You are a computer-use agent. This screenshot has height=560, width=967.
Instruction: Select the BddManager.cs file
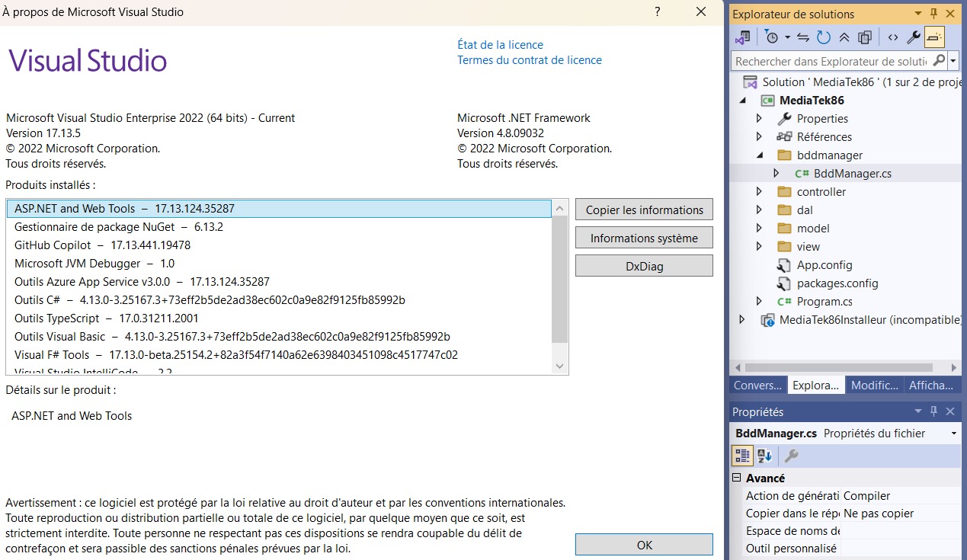click(852, 174)
